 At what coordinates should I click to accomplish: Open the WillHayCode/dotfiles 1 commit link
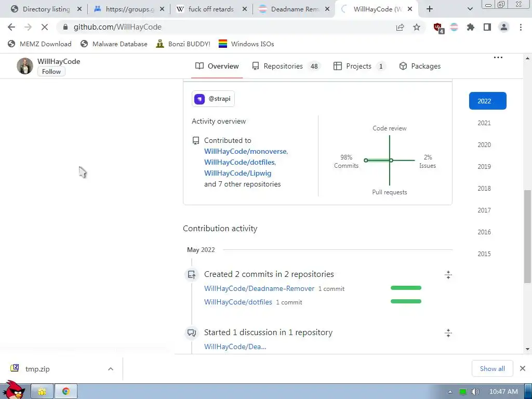[238, 302]
